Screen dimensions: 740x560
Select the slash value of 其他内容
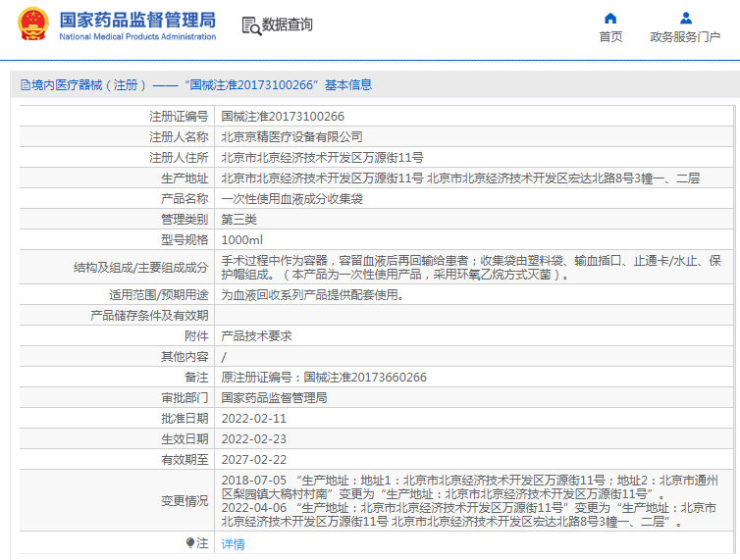pos(224,357)
